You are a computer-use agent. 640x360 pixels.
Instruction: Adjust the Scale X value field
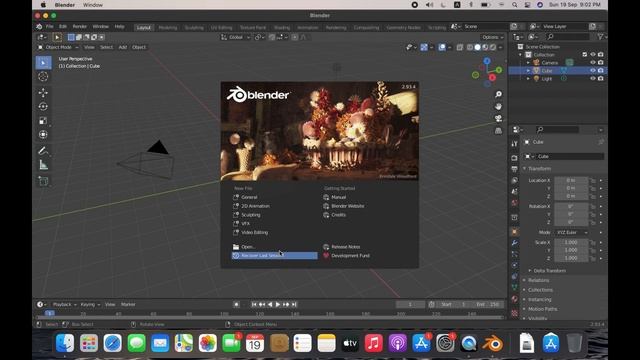click(x=571, y=242)
